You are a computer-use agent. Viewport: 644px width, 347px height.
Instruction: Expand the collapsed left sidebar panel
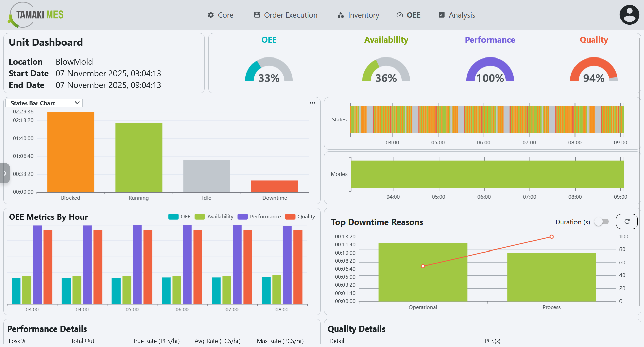click(5, 173)
